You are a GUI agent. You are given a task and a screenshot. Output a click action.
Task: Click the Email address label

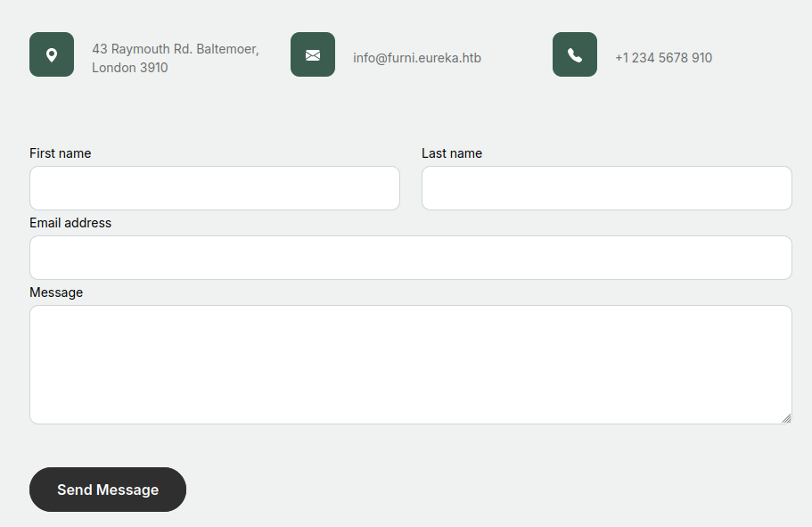coord(70,223)
